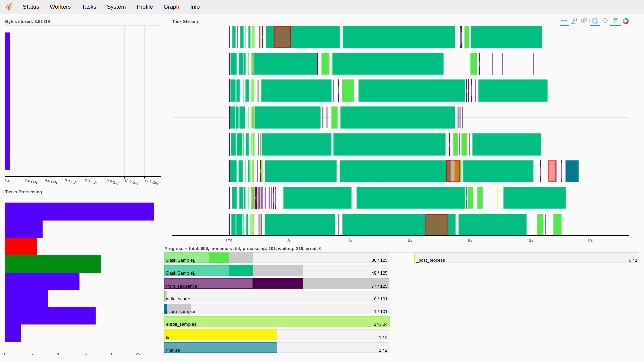
Task: Click the Bokeh logo on the toolbar
Action: [626, 21]
